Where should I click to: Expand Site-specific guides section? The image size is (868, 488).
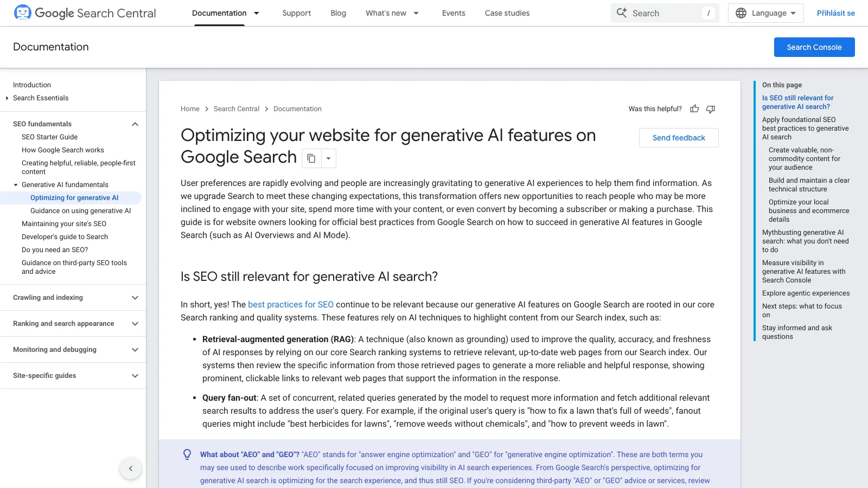click(x=135, y=376)
